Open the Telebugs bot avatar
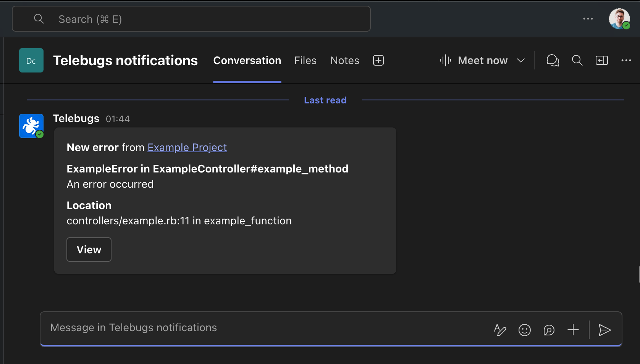640x364 pixels. 31,126
